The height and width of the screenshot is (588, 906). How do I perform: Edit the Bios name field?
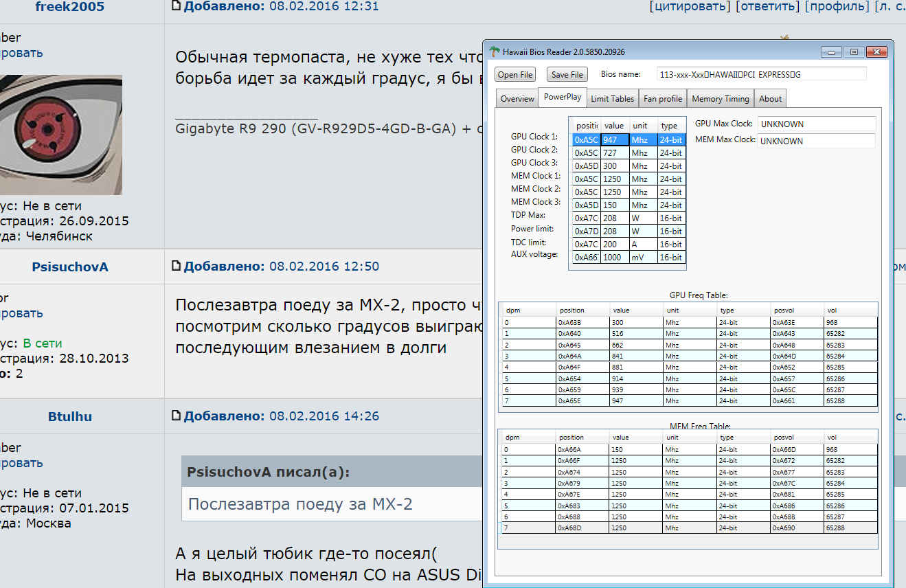coord(761,73)
